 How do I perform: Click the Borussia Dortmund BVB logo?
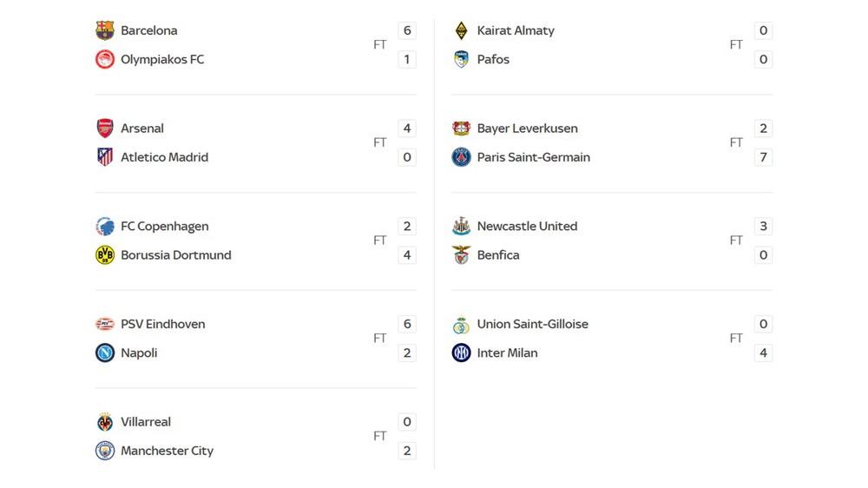(x=105, y=255)
